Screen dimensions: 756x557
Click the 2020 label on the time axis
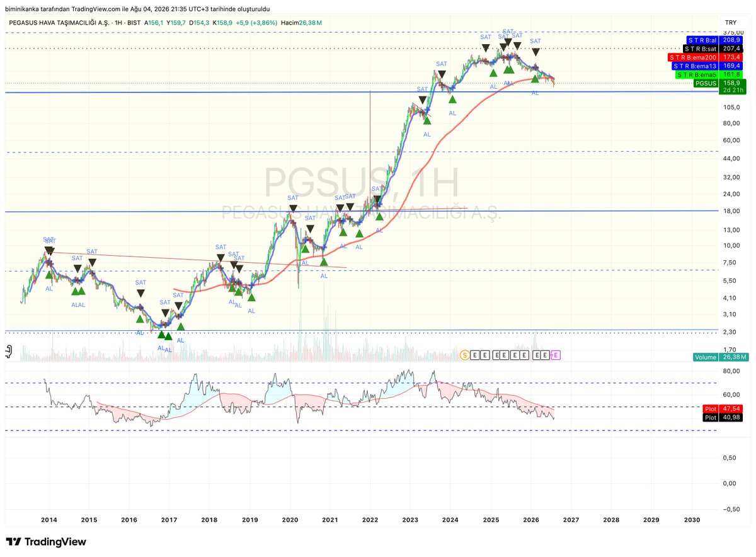(x=290, y=520)
